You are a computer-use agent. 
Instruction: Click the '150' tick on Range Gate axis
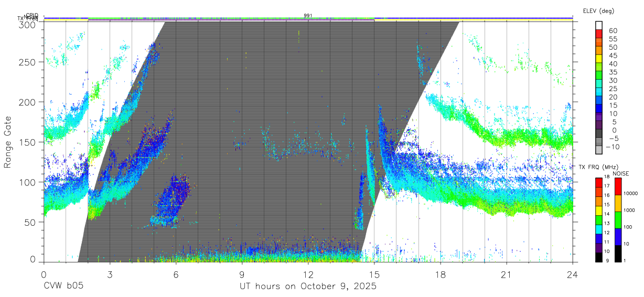(28, 142)
